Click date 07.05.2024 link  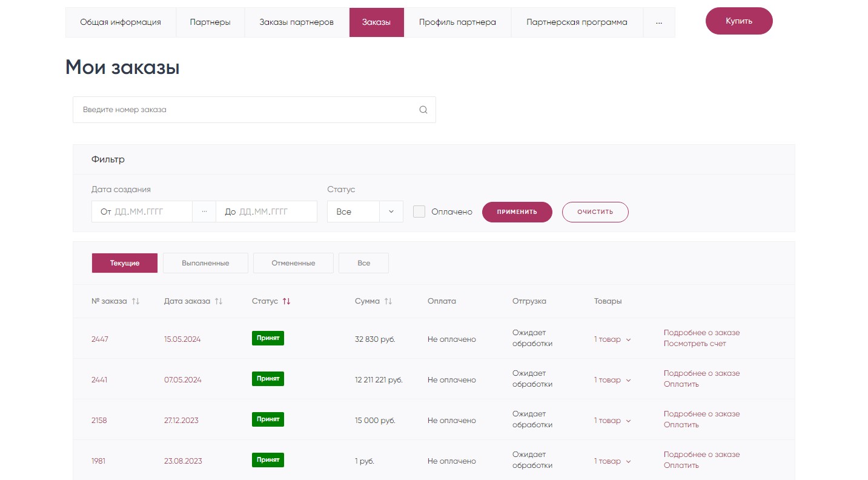183,380
